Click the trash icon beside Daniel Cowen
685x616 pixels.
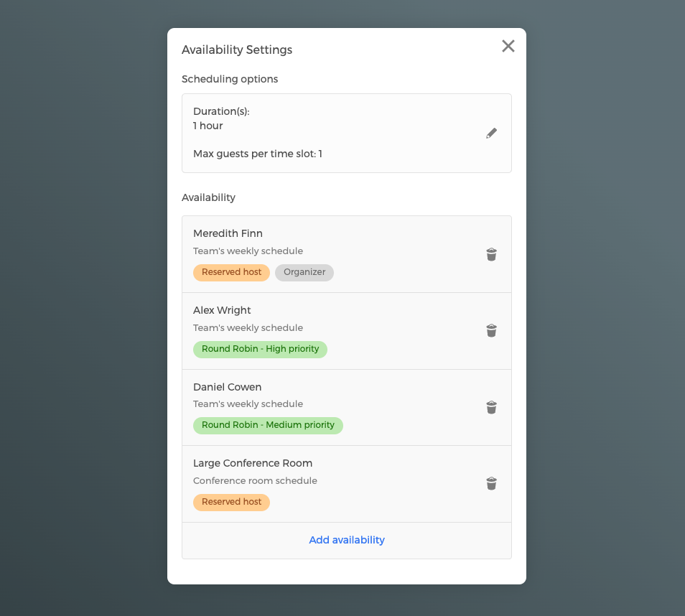coord(491,407)
